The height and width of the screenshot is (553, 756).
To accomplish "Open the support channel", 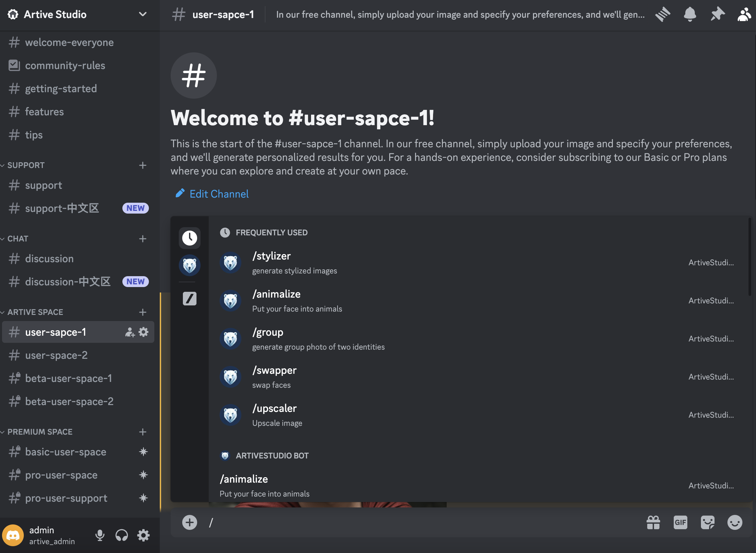I will point(78,185).
